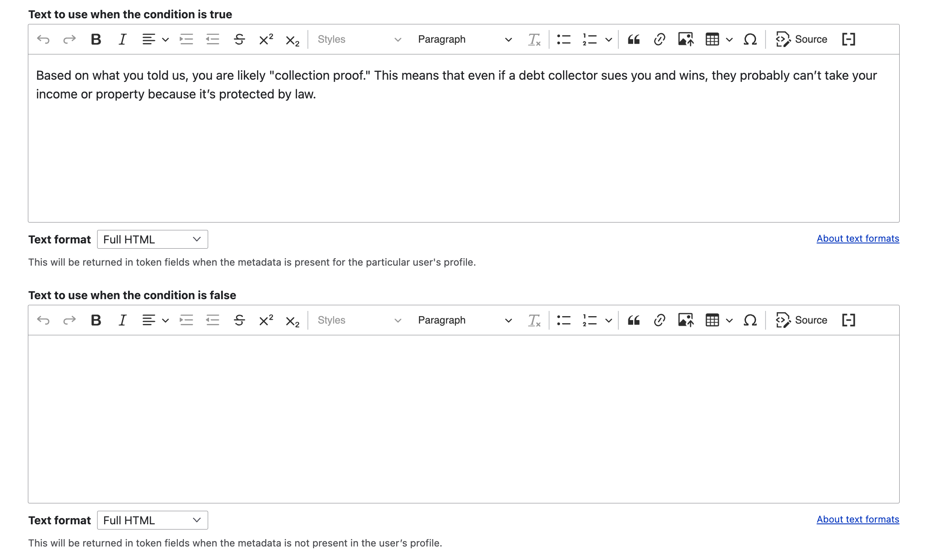Insert block quote in condition-true editor
This screenshot has height=560, width=931.
(x=634, y=40)
